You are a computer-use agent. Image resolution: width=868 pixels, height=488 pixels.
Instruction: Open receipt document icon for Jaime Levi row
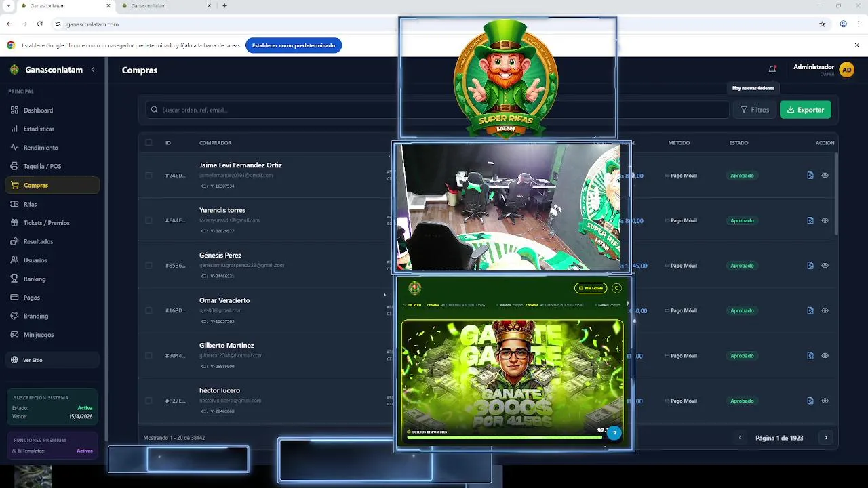point(810,176)
